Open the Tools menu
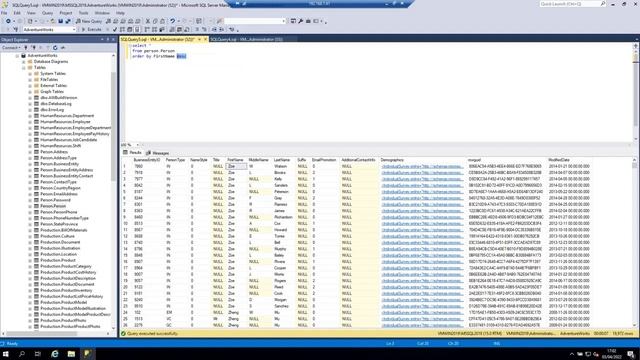 (x=83, y=13)
